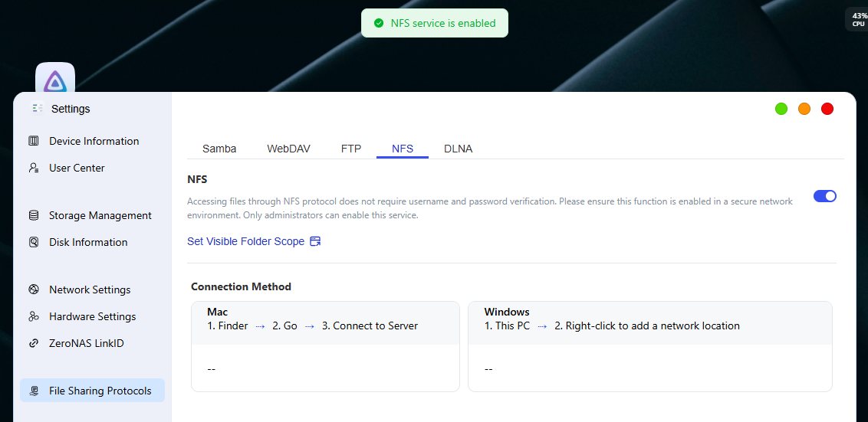This screenshot has width=868, height=422.
Task: Click the Storage Management database icon
Action: pos(34,215)
